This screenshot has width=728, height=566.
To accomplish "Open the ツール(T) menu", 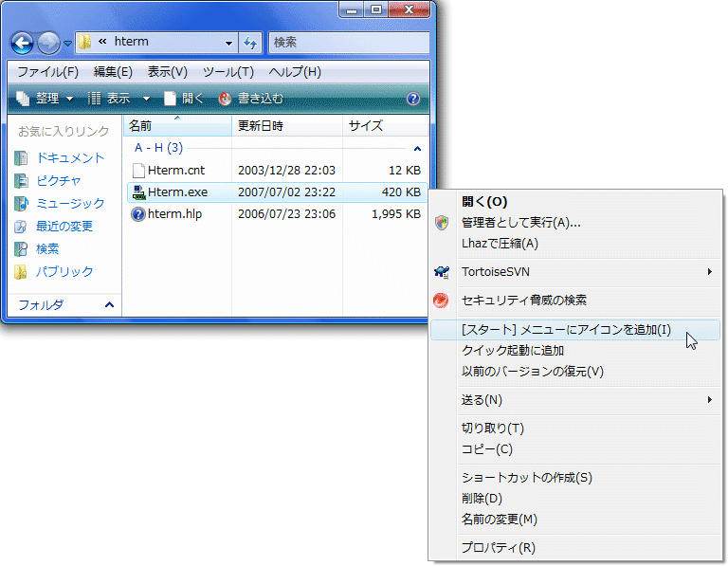I will click(227, 72).
